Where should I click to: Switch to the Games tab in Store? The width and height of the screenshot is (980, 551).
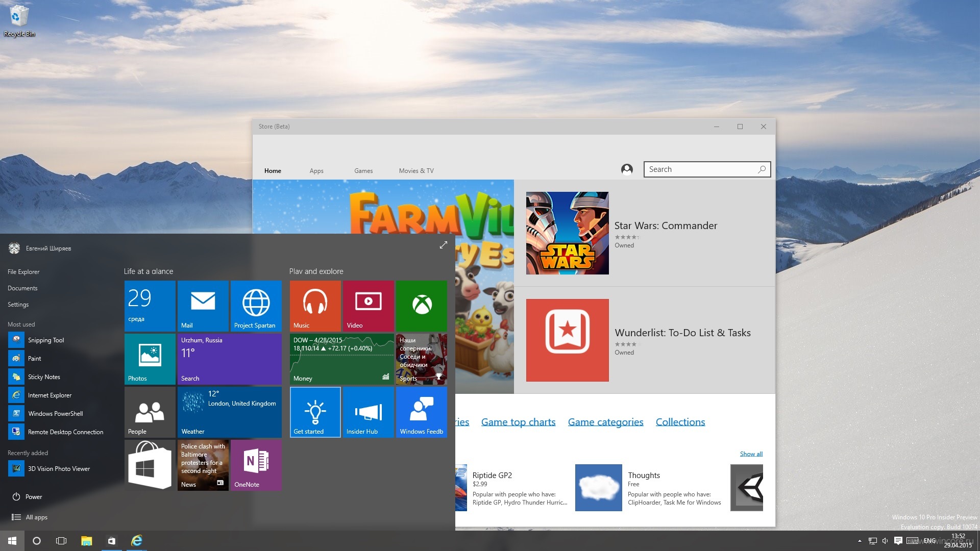pyautogui.click(x=363, y=171)
